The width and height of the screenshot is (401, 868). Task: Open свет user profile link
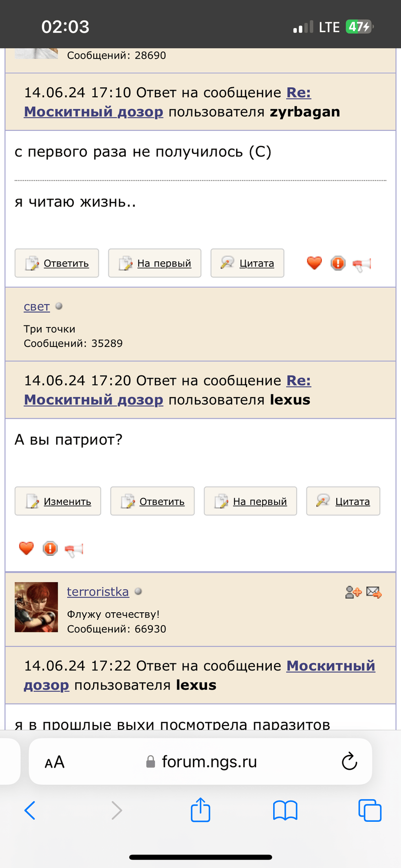tap(37, 306)
